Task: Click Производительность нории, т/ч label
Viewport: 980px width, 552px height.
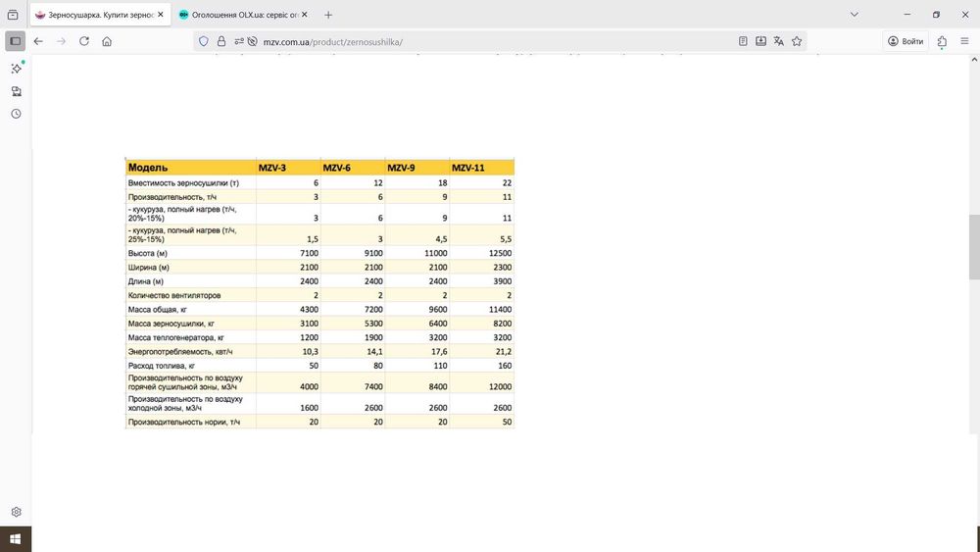Action: point(184,422)
